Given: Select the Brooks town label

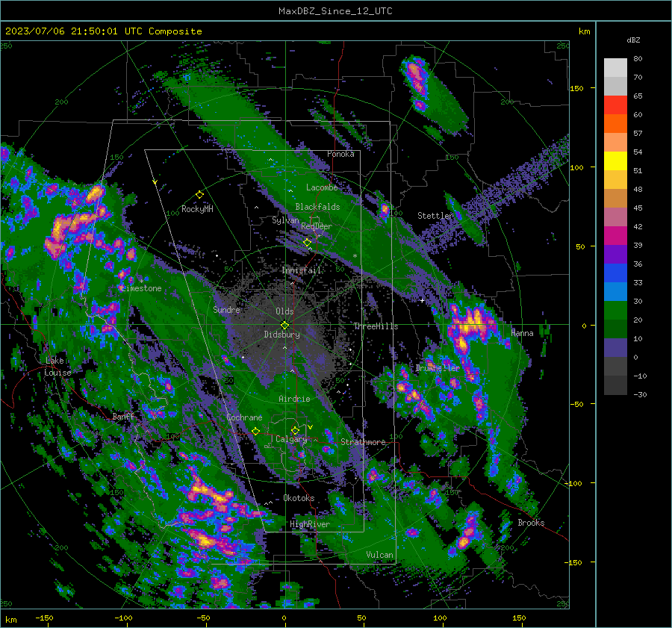Looking at the screenshot, I should point(531,523).
